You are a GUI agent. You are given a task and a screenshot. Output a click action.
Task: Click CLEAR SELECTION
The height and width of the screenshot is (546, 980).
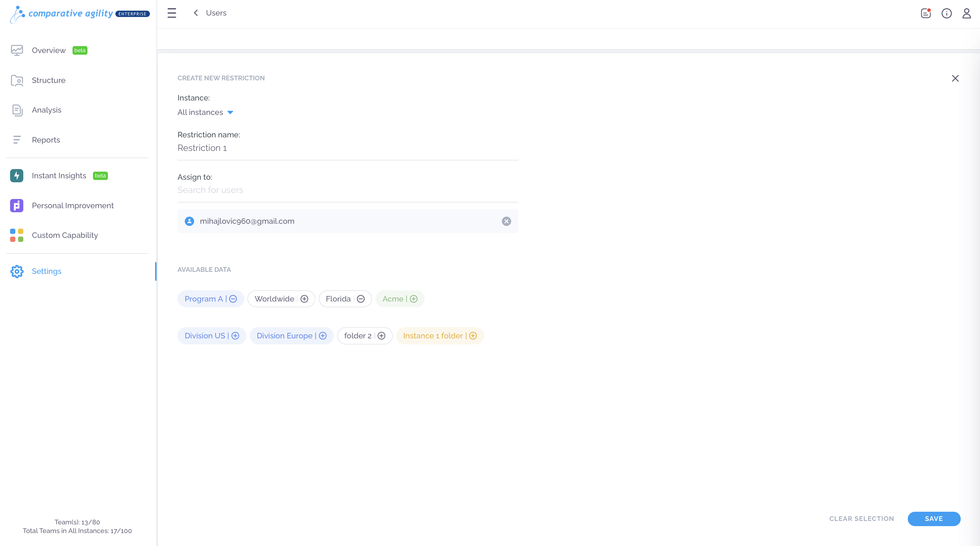click(x=862, y=519)
